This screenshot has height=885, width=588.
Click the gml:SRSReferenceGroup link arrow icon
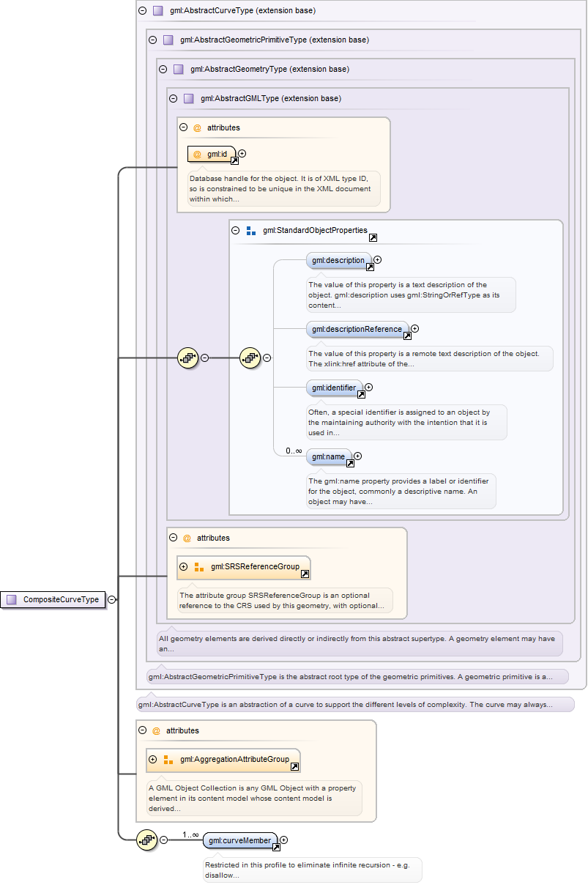(305, 574)
